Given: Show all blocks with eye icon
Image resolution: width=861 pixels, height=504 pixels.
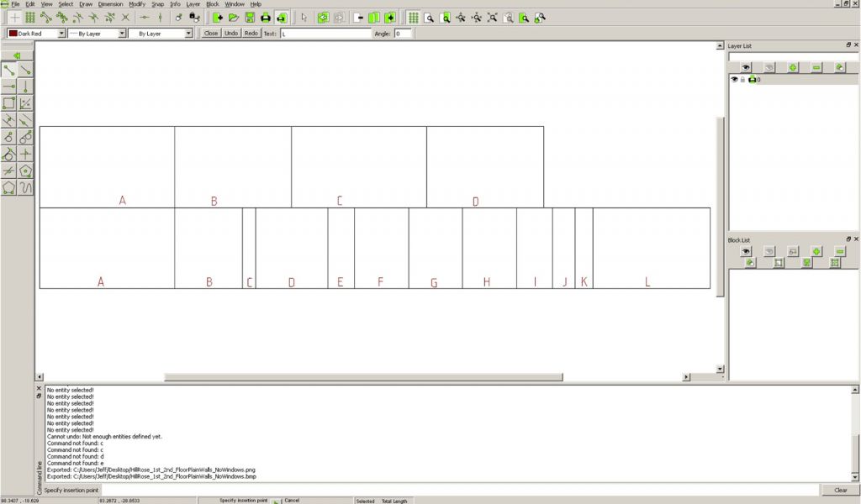Looking at the screenshot, I should pos(745,251).
